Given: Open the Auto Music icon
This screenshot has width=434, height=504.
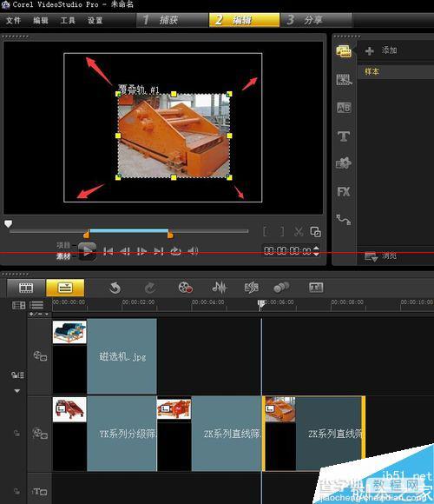Looking at the screenshot, I should [x=251, y=288].
